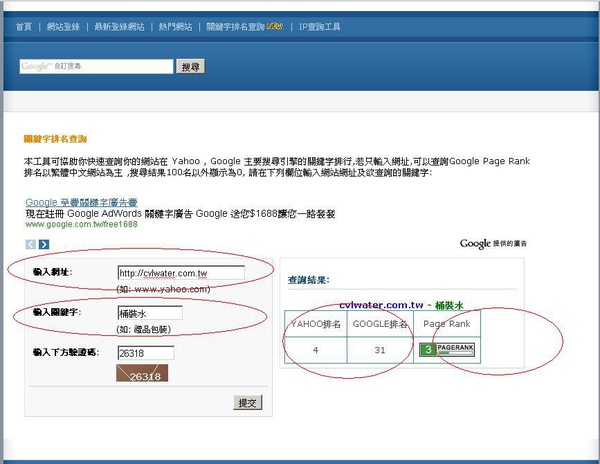
Task: Click the 提交 submit button
Action: point(248,402)
